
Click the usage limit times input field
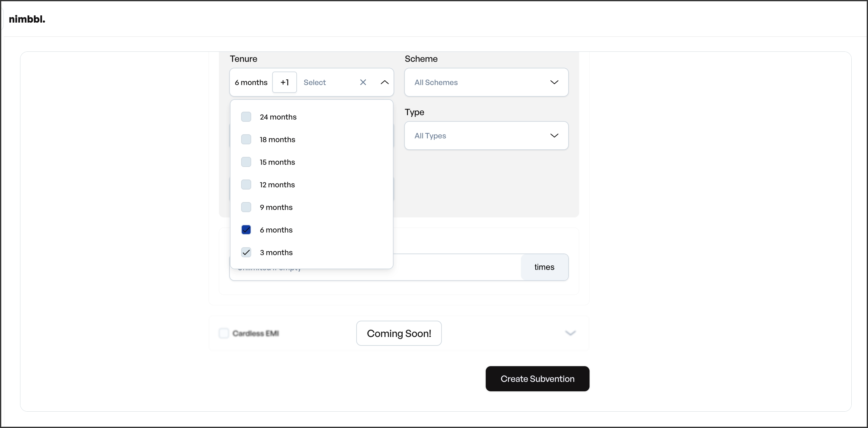tap(455, 267)
